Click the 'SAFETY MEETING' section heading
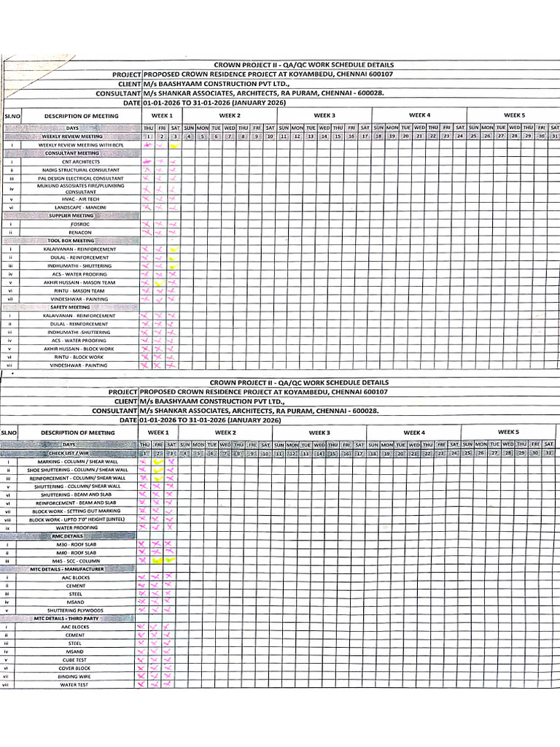Viewport: 560px width, 747px height. pos(70,307)
